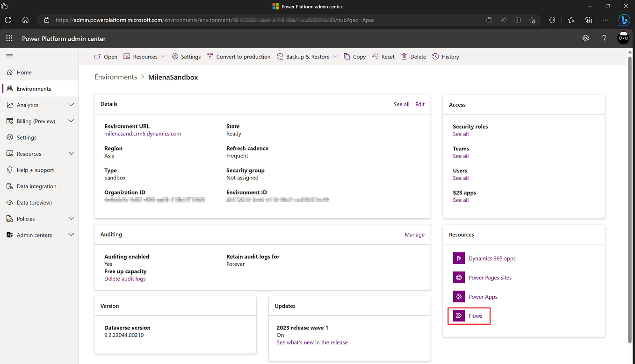Expand the sidebar Resources chevron
The image size is (635, 364).
point(71,154)
